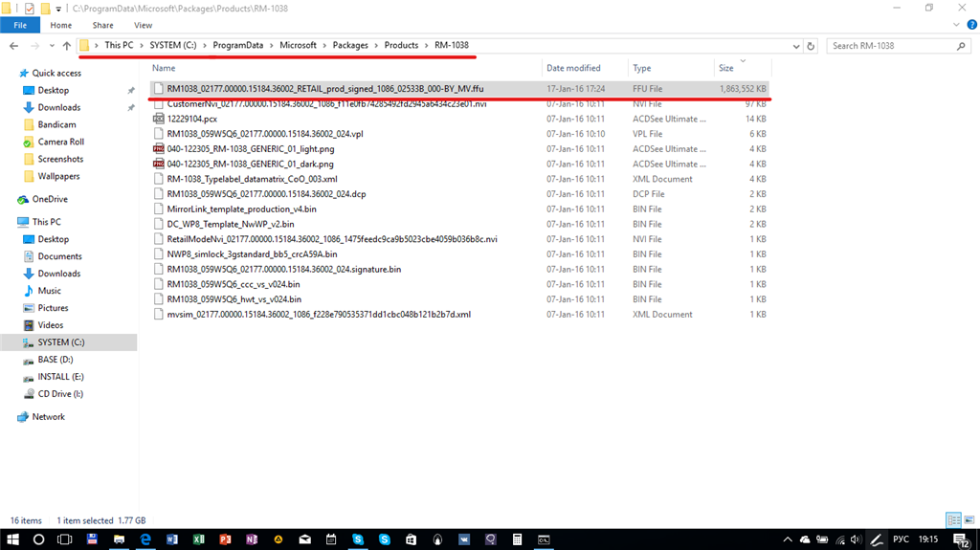
Task: Select the GENERIC_01_light.png file
Action: click(x=459, y=149)
